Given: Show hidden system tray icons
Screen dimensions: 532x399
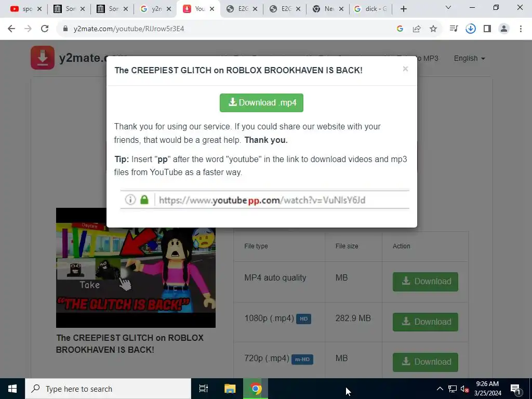Looking at the screenshot, I should (x=440, y=389).
